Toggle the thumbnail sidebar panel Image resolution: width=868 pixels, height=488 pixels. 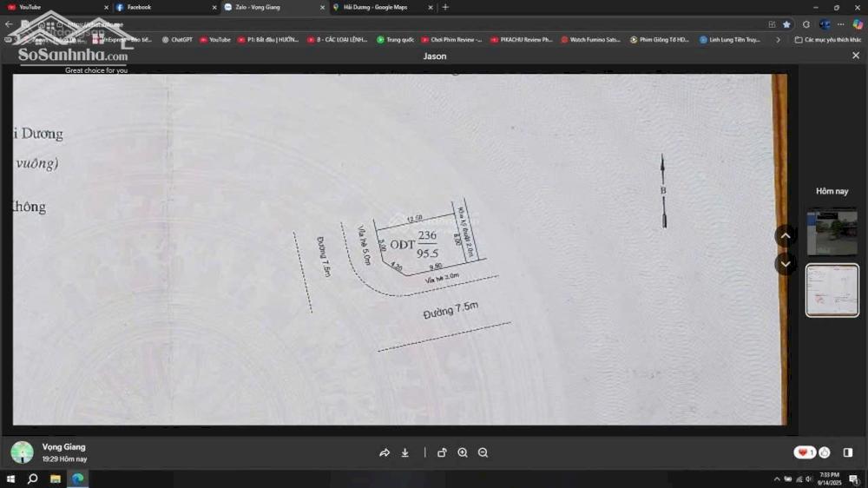848,452
